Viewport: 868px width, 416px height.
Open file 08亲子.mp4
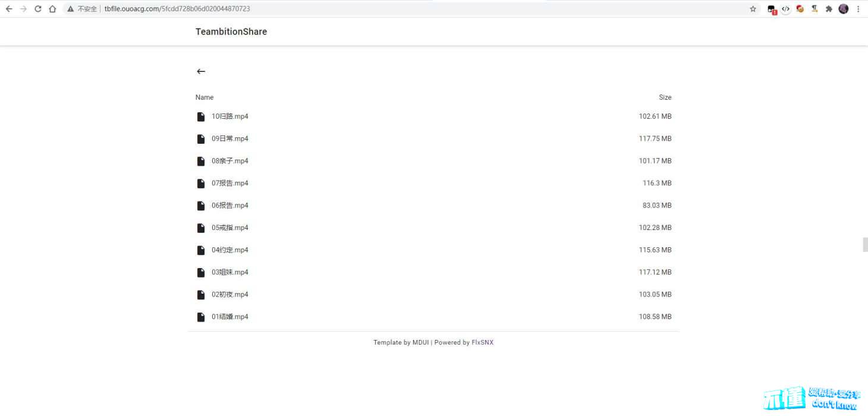coord(229,161)
